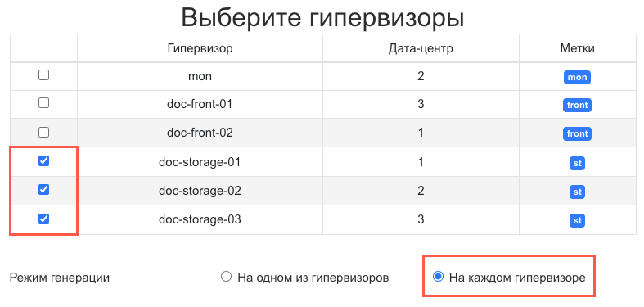Screen dimensions: 644x307
Task: Deselect the doc-storage-02 checkbox
Action: click(x=43, y=190)
